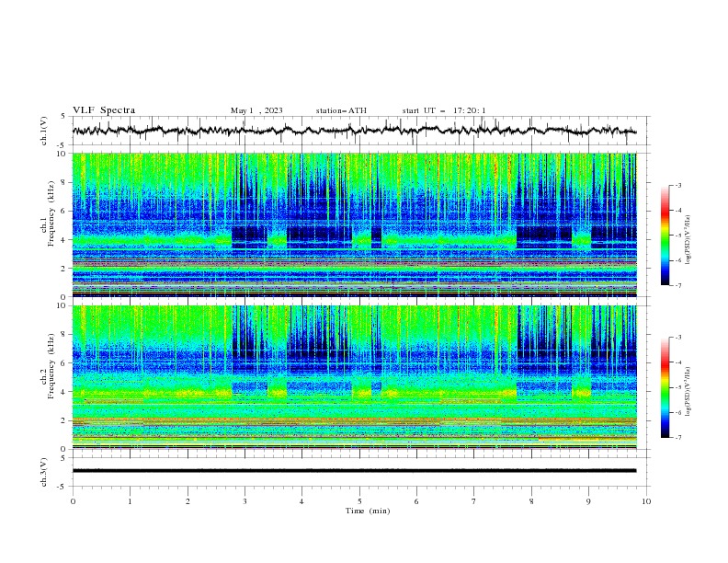Image resolution: width=728 pixels, height=563 pixels.
Task: Click the 'ch.1(V)' waveform axis label
Action: point(44,131)
